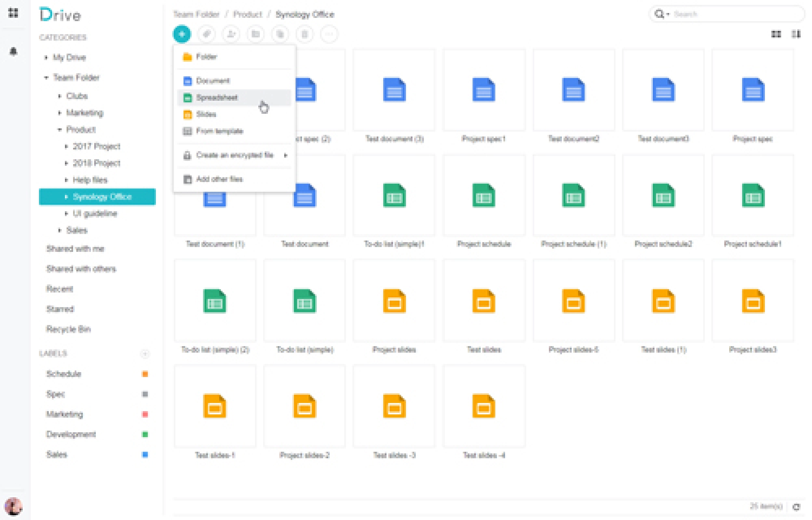Click the teal create new plus button

coord(181,34)
